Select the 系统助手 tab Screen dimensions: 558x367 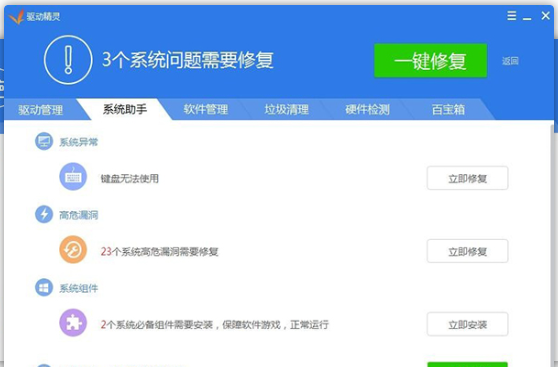125,109
